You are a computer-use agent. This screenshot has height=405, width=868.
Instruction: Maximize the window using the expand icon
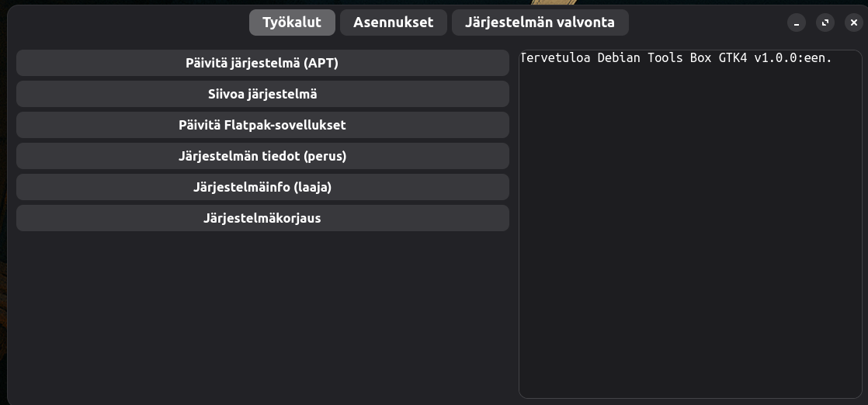pos(825,22)
